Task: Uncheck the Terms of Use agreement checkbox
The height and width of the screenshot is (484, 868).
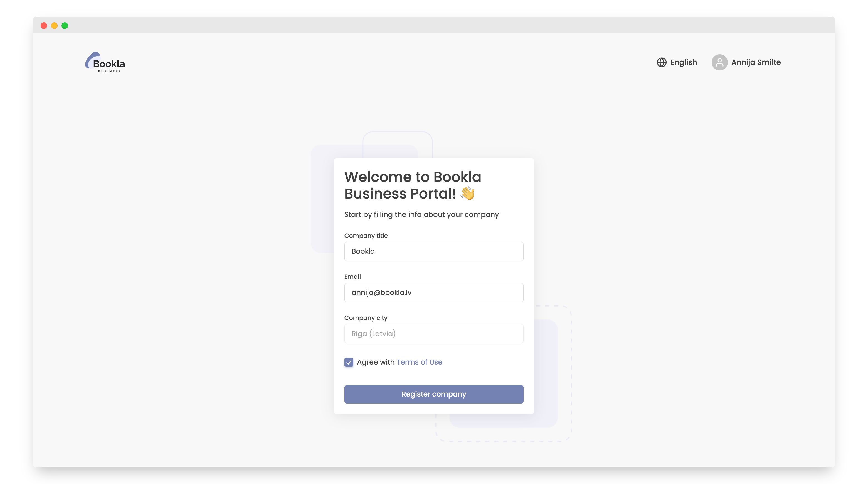Action: point(349,362)
